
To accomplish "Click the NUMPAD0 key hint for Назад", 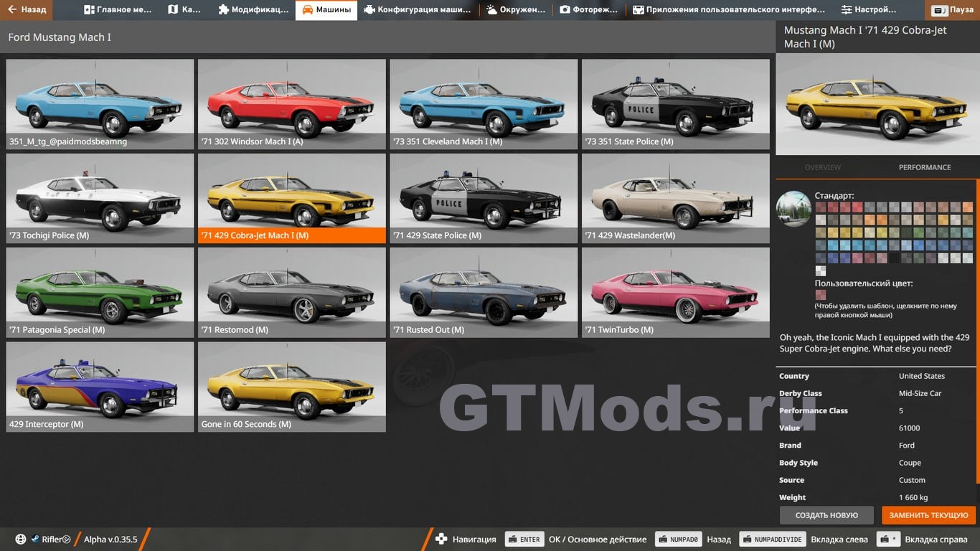I will pos(679,540).
